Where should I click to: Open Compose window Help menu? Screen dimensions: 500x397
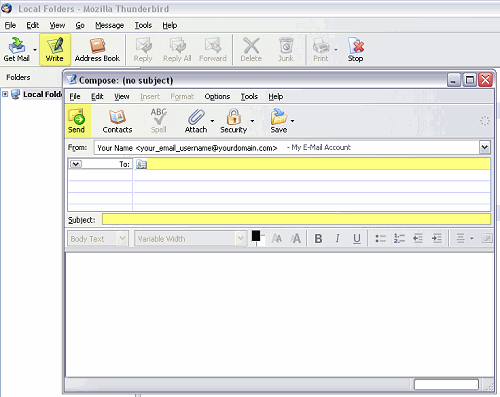click(x=276, y=97)
